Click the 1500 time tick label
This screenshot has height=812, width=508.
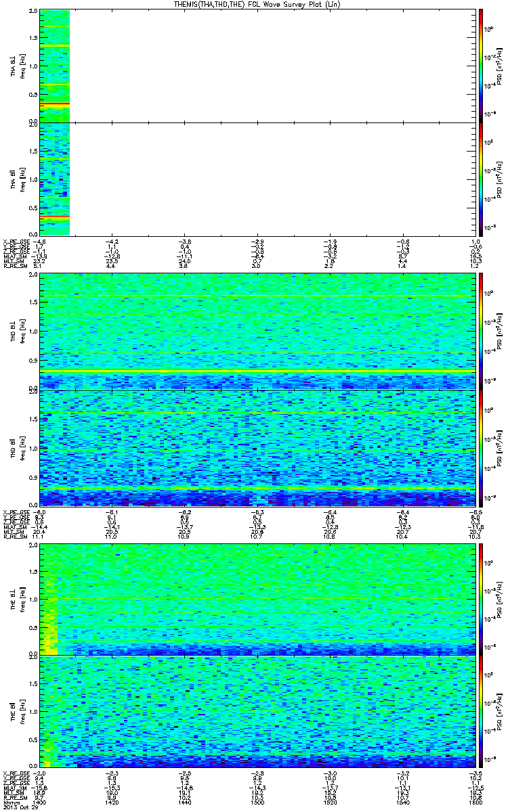[x=257, y=802]
